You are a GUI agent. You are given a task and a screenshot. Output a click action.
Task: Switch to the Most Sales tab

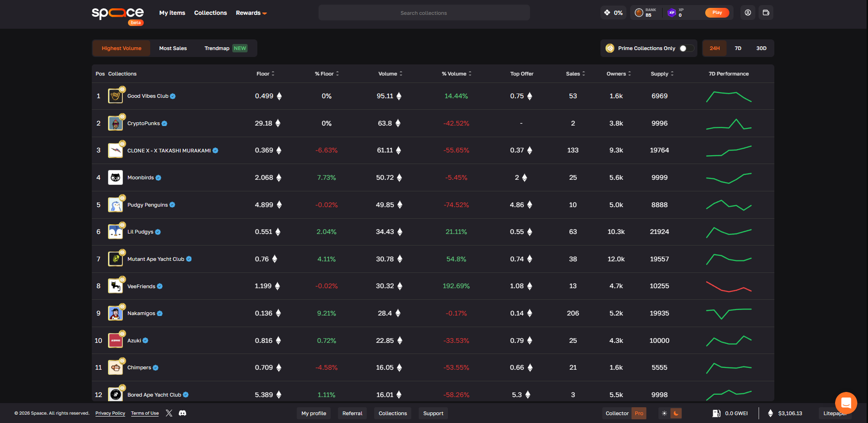(173, 48)
